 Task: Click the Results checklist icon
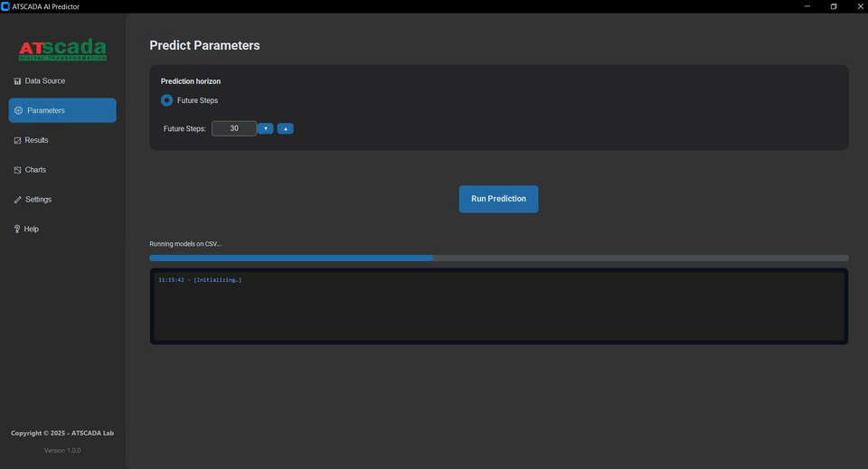pos(17,140)
